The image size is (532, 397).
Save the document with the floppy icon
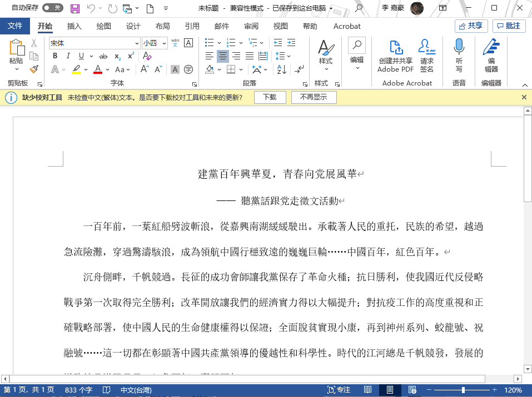(75, 8)
